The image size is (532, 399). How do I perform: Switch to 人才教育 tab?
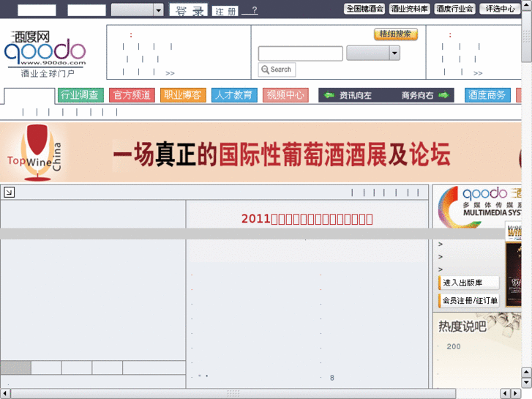[234, 94]
